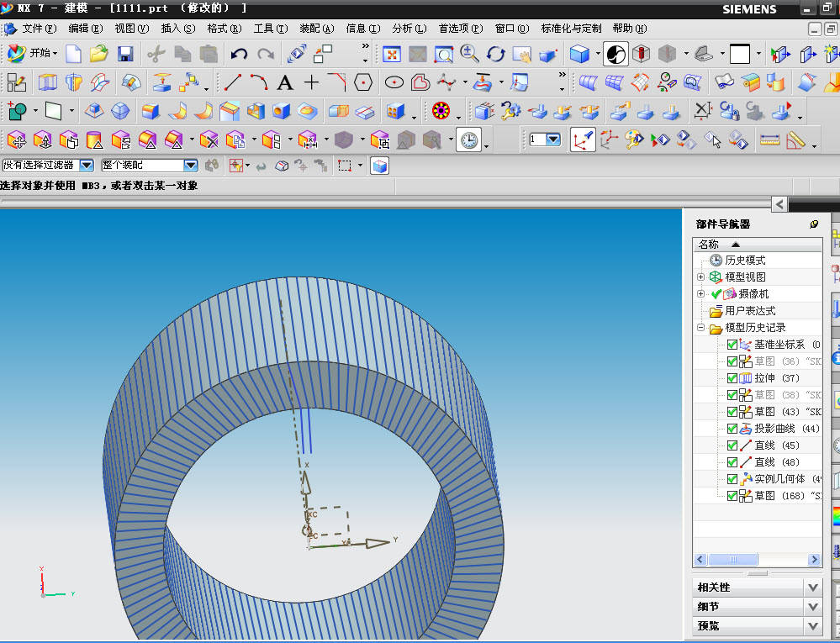Click the 开始 start button
840x643 pixels.
[x=32, y=53]
